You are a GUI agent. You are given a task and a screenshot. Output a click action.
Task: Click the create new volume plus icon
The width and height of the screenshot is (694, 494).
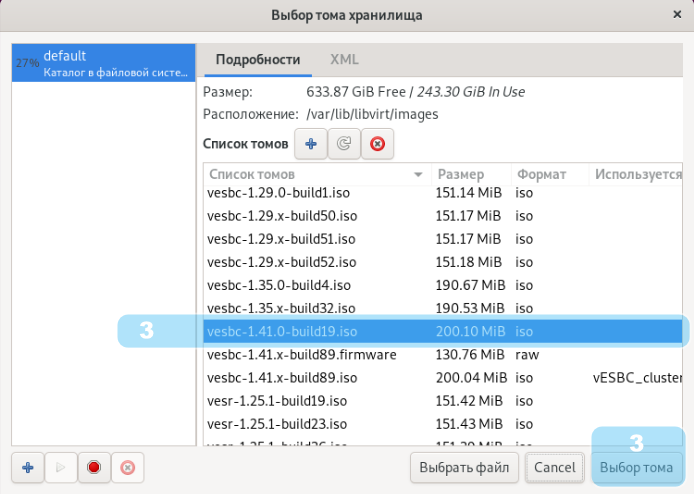pos(310,145)
